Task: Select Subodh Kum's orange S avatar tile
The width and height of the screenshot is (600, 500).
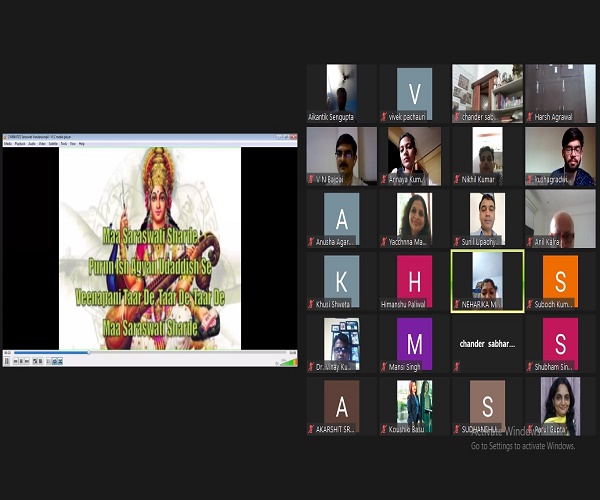Action: click(560, 281)
